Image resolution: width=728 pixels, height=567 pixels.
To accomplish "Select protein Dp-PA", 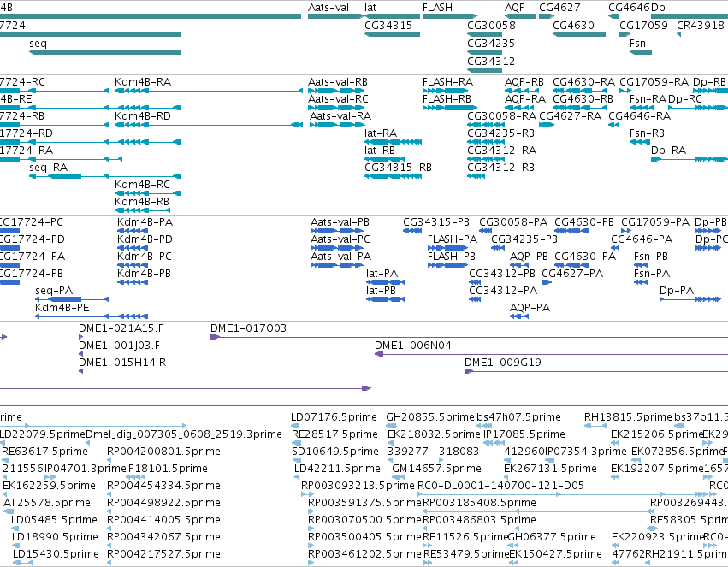I will point(690,299).
